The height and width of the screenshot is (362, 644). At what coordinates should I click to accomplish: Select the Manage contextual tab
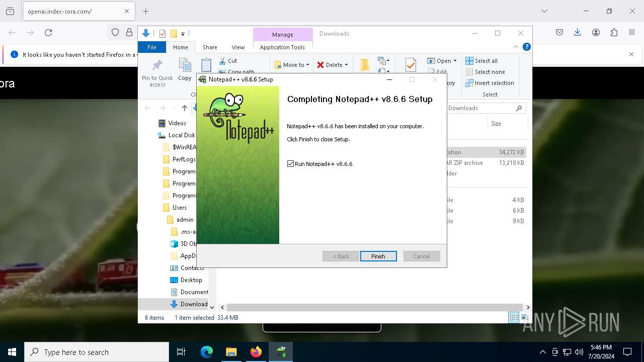[282, 35]
